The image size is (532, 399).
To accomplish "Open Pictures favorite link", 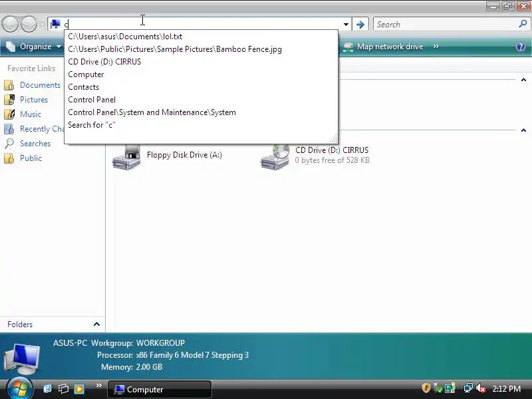I will pyautogui.click(x=34, y=100).
